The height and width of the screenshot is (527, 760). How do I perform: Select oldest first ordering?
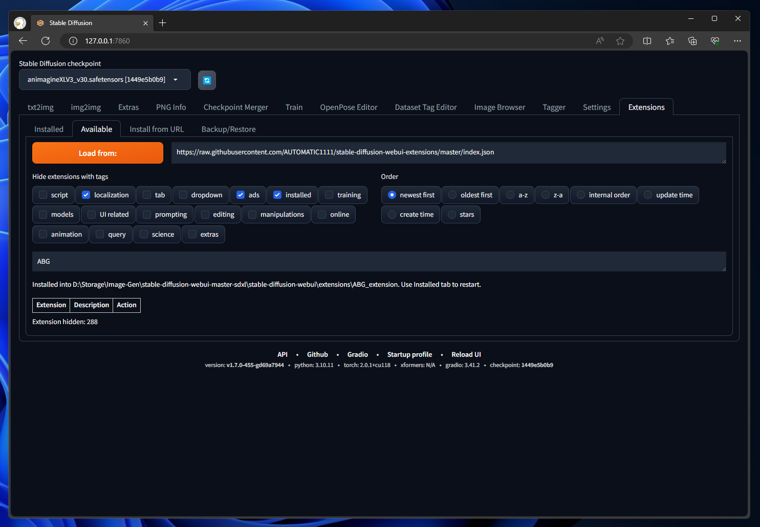452,195
